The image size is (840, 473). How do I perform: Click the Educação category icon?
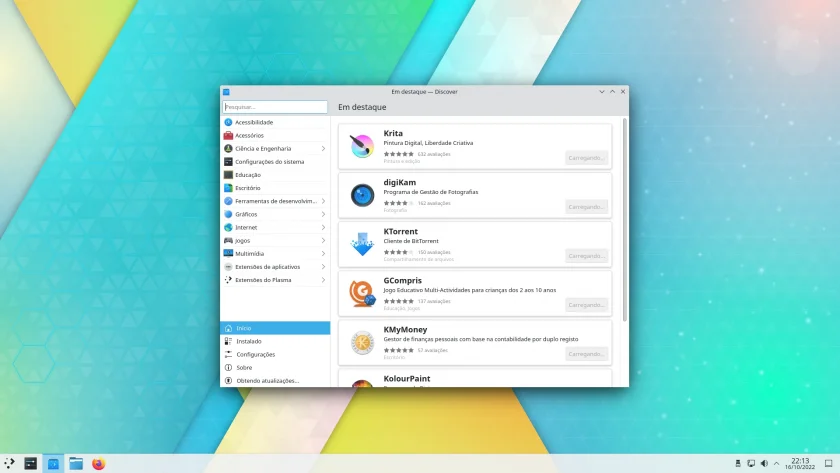[228, 175]
